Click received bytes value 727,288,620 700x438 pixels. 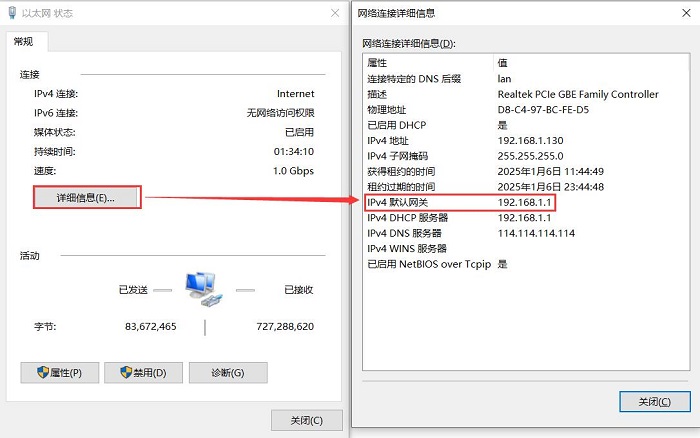coord(285,326)
